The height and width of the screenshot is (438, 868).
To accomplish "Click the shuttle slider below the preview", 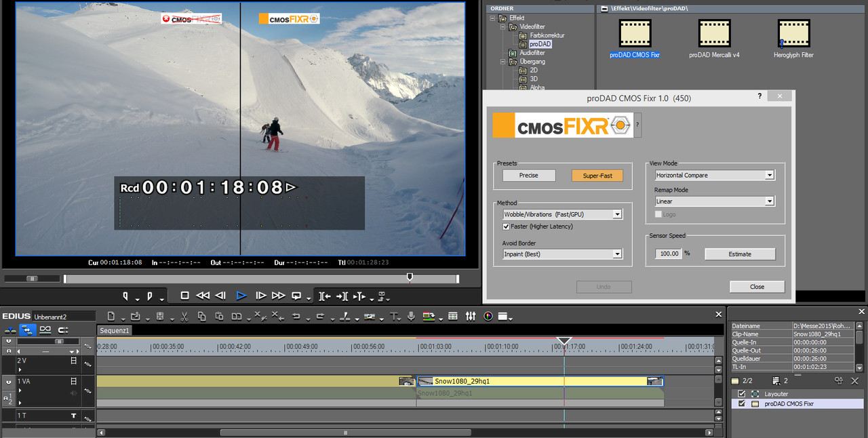I will [x=32, y=279].
